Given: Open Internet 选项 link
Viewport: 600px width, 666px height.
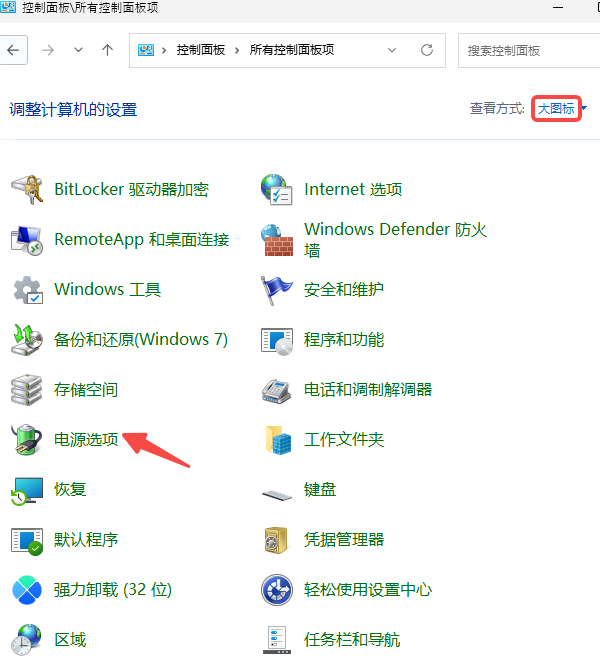Looking at the screenshot, I should coord(353,189).
